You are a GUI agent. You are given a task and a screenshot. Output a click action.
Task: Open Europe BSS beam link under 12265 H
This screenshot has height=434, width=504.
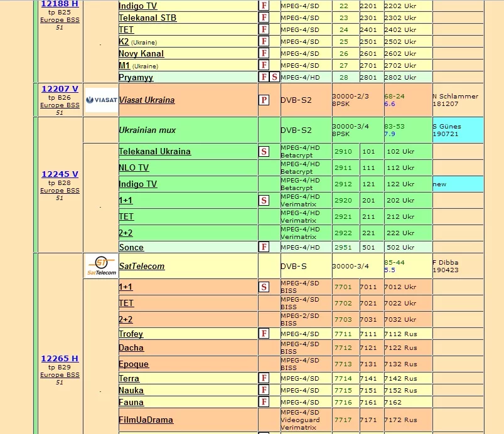coord(60,375)
